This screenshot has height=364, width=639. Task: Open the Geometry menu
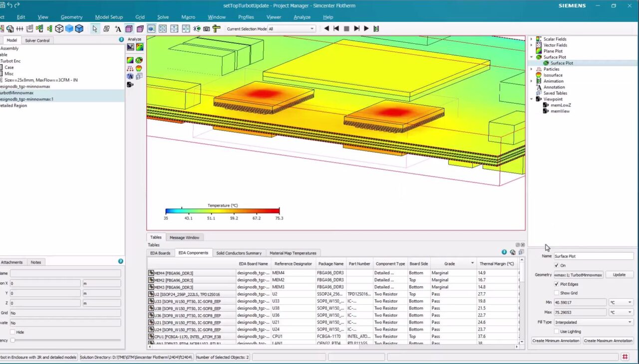coord(71,17)
